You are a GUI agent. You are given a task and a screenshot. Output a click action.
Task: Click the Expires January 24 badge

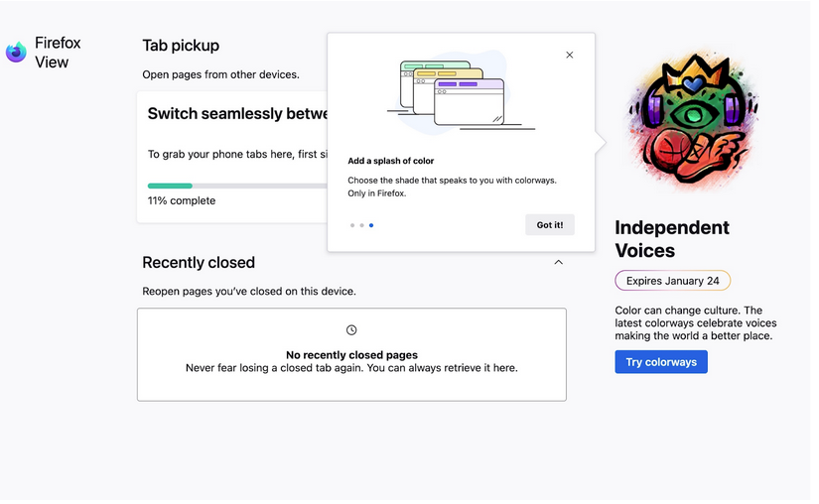673,281
